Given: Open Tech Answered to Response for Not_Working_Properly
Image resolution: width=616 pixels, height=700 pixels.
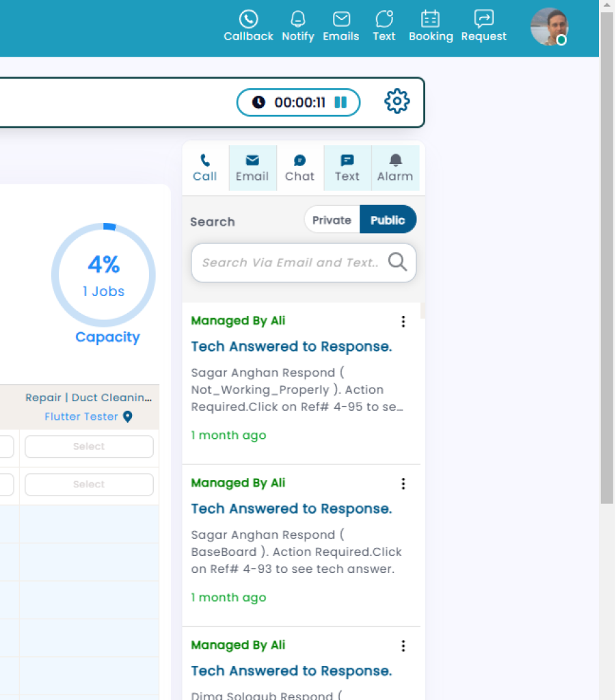Looking at the screenshot, I should (291, 347).
